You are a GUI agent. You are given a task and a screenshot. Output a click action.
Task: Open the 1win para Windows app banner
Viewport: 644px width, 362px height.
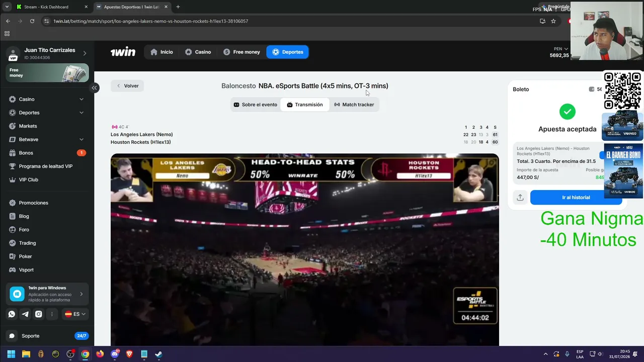click(x=47, y=294)
